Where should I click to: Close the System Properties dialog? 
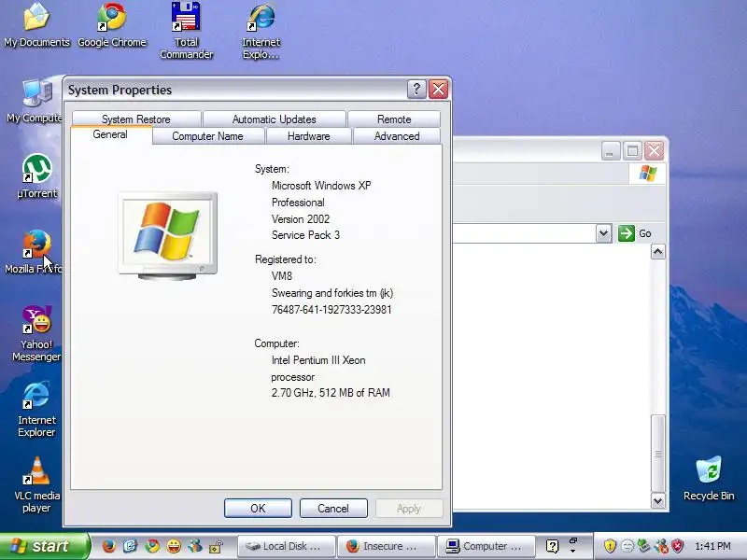[438, 89]
